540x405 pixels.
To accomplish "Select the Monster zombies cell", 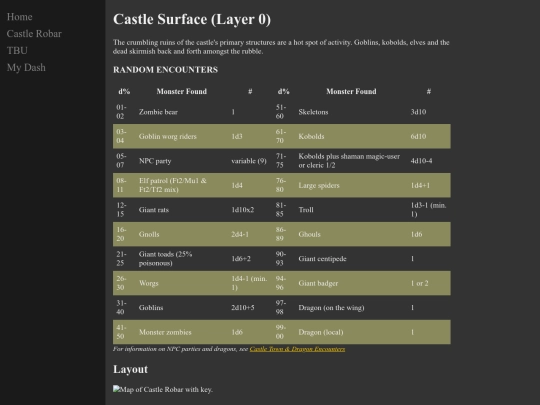I will pos(182,332).
